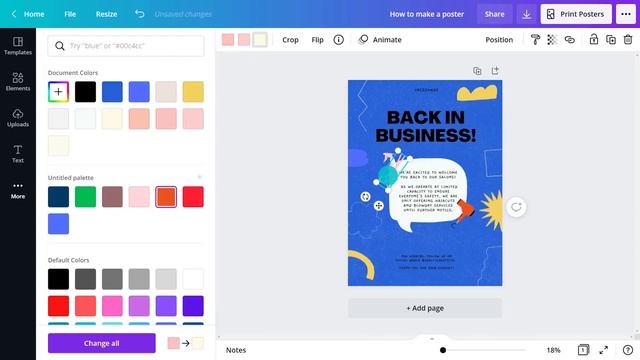The image size is (640, 360).
Task: Click the Share button
Action: click(494, 14)
